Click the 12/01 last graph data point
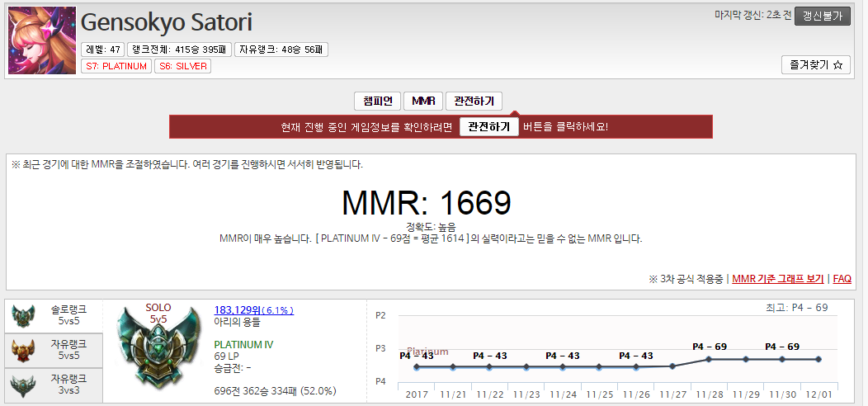 [818, 359]
